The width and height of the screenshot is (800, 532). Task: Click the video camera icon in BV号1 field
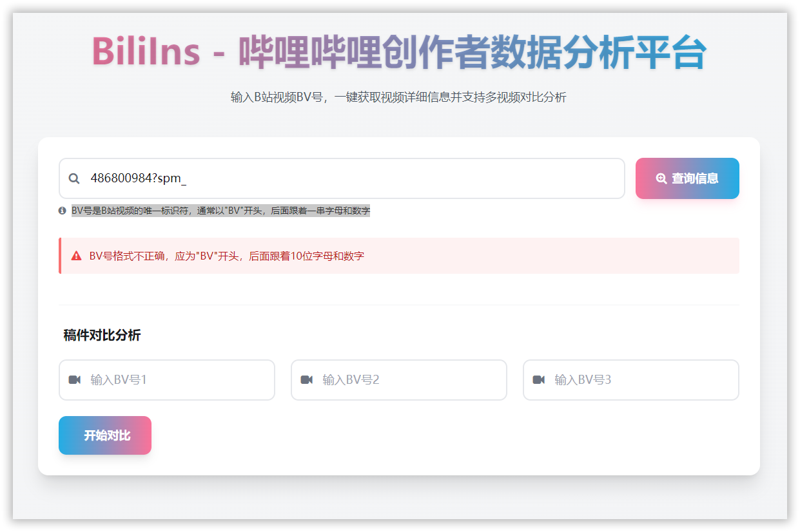point(75,380)
